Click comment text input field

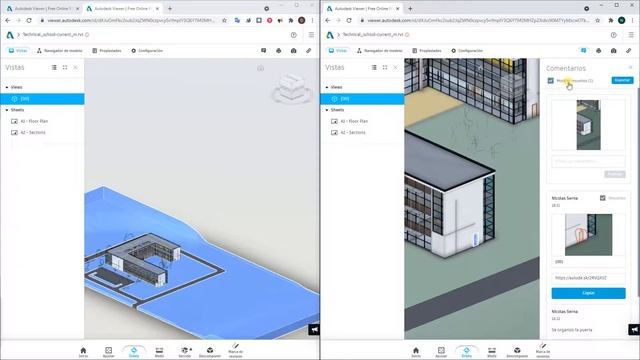[589, 161]
